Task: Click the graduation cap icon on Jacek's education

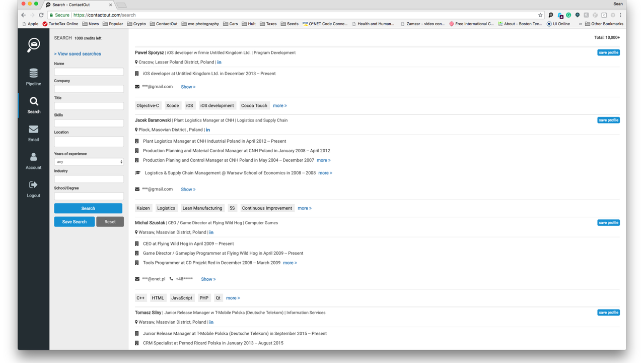Action: (x=137, y=172)
